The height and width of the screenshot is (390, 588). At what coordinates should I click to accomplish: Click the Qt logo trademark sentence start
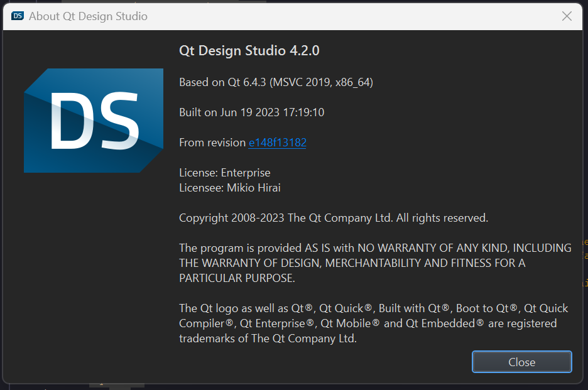374,308
